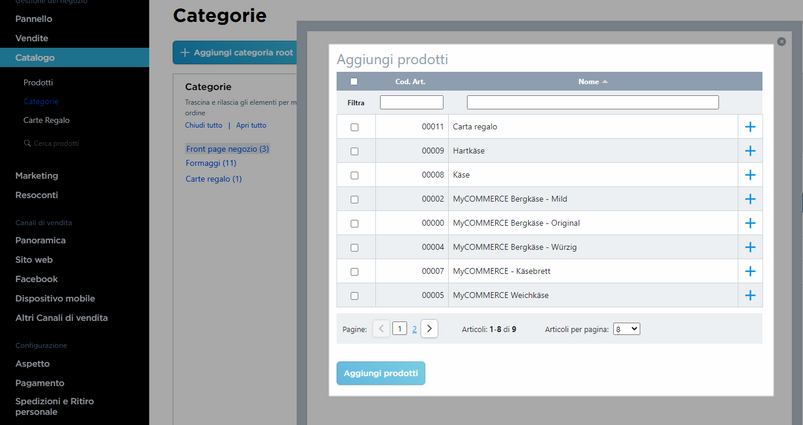Click page 1 button
803x425 pixels.
tap(399, 329)
